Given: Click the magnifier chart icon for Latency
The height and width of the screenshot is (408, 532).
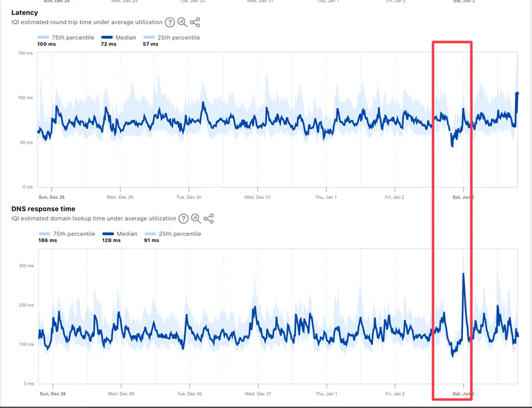Looking at the screenshot, I should tap(182, 23).
